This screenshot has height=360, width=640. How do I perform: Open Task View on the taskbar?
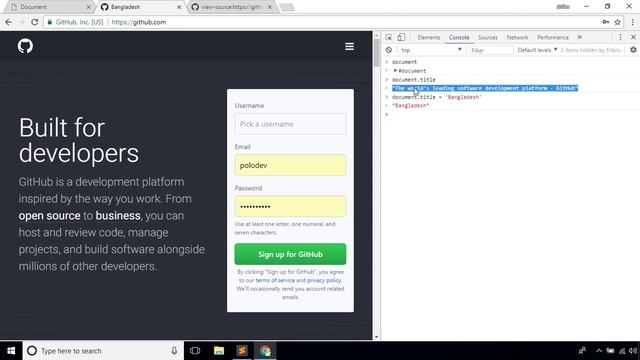[x=195, y=351]
